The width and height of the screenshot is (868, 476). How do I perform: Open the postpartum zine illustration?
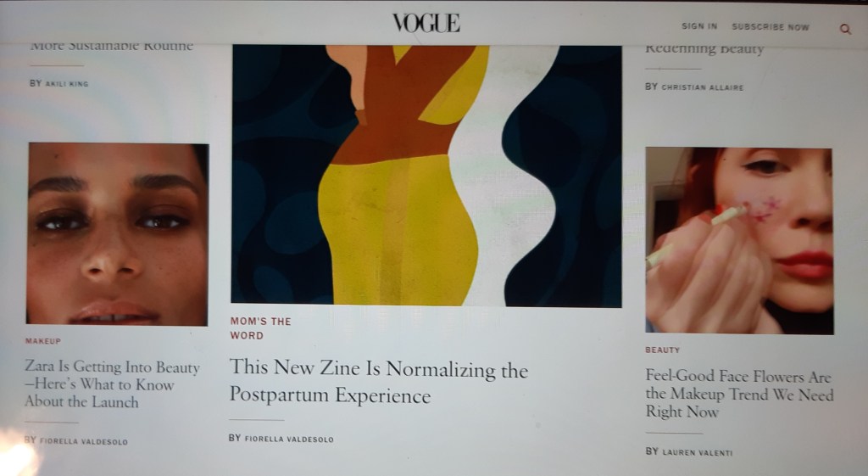(x=426, y=176)
